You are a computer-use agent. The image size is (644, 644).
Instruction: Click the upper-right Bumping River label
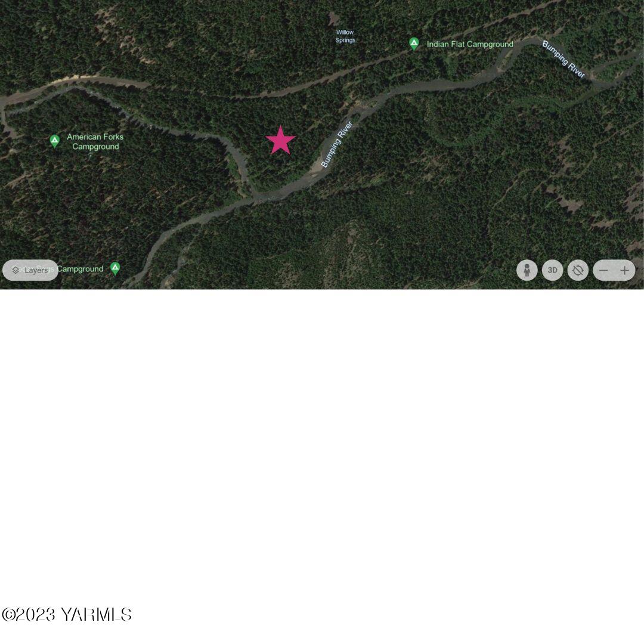pos(563,59)
